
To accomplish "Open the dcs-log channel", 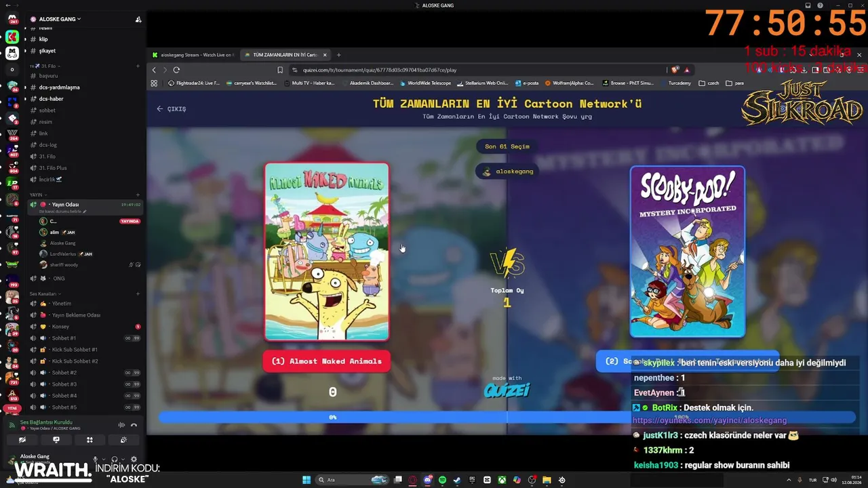I will click(x=85, y=145).
